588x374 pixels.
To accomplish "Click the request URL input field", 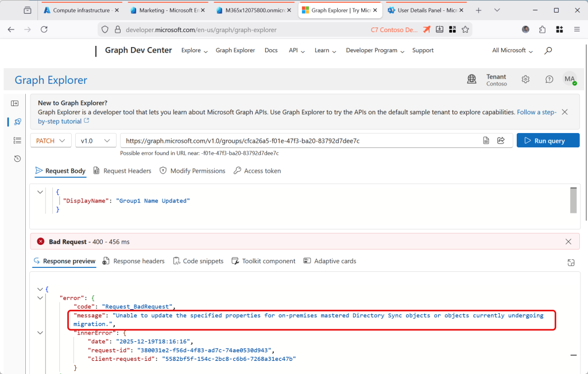I will click(x=299, y=141).
